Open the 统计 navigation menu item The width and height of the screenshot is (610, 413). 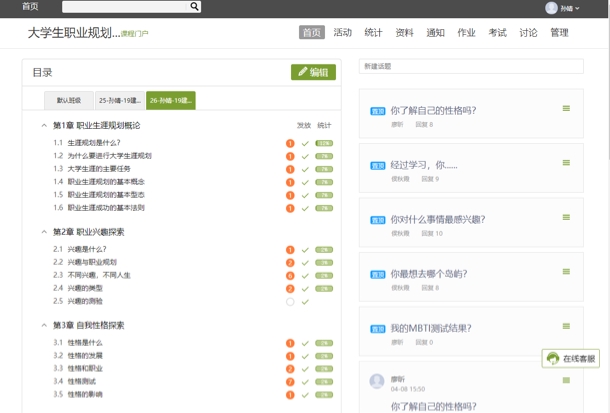pos(373,33)
